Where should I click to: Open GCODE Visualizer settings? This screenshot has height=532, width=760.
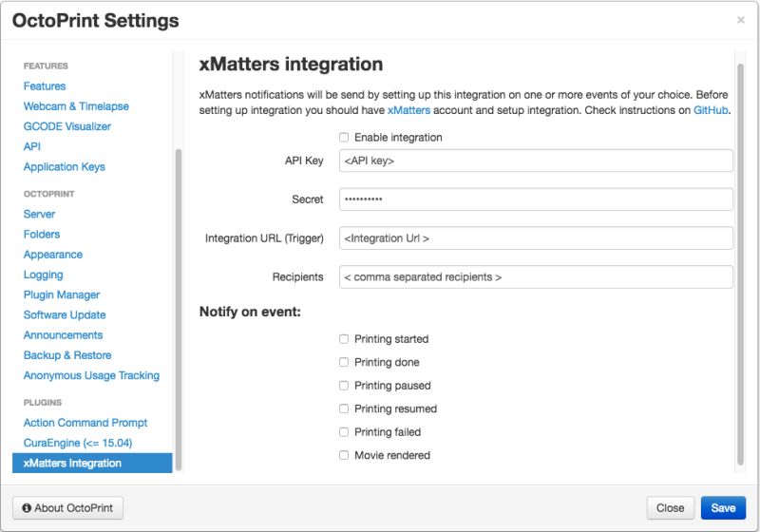click(67, 126)
